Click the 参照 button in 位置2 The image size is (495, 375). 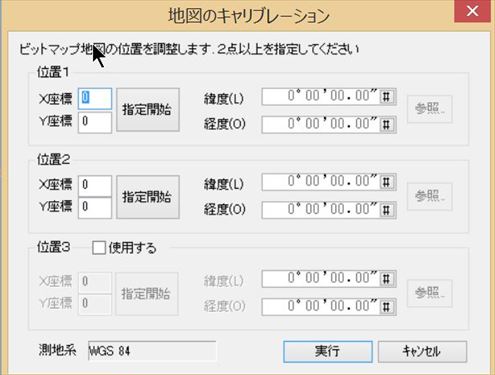[430, 197]
